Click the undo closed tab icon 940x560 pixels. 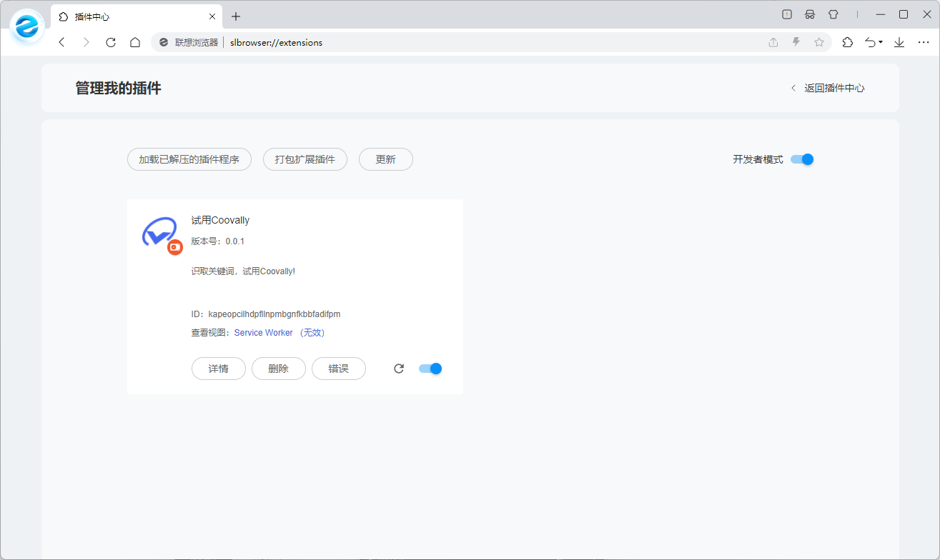(x=870, y=43)
